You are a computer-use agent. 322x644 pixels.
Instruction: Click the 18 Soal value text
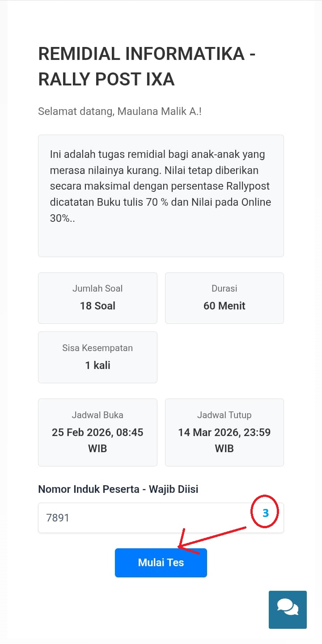click(x=97, y=306)
